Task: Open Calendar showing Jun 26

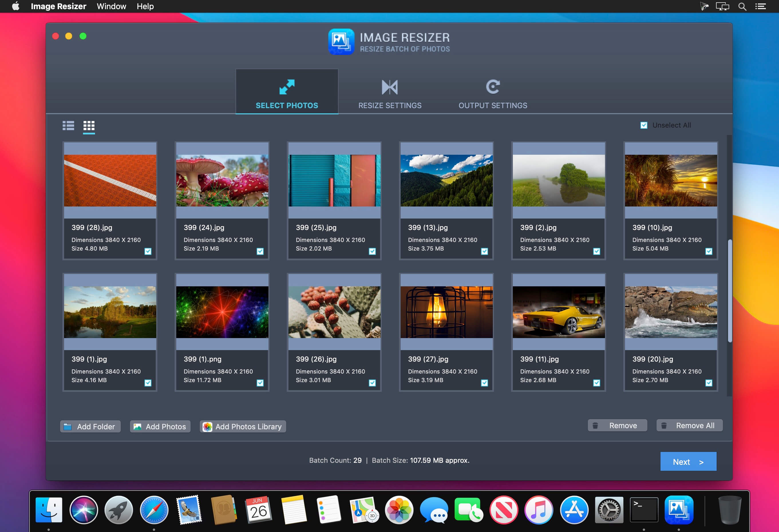Action: [259, 510]
